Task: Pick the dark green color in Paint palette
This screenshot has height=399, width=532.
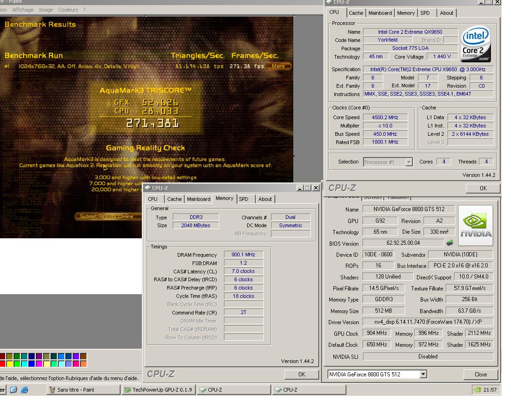Action: (17, 356)
